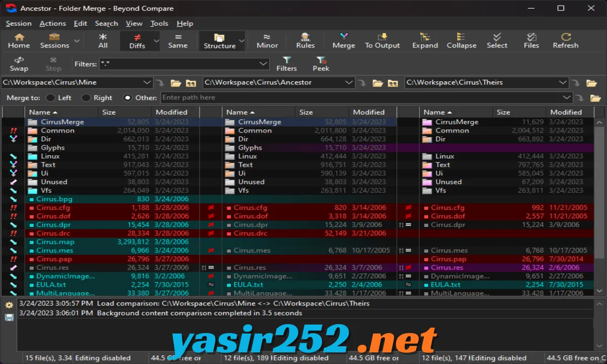Open the Help menu

(x=185, y=23)
